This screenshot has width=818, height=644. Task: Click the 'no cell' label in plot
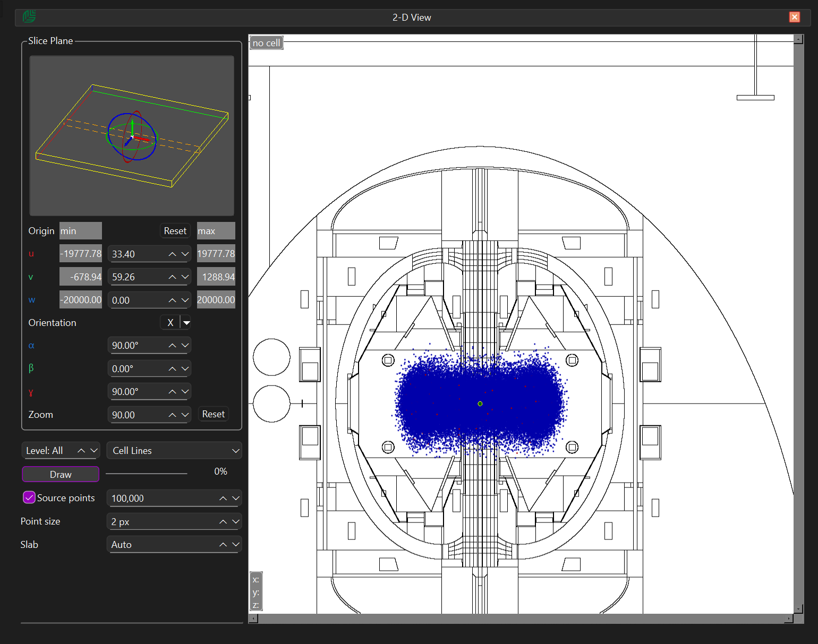coord(266,43)
